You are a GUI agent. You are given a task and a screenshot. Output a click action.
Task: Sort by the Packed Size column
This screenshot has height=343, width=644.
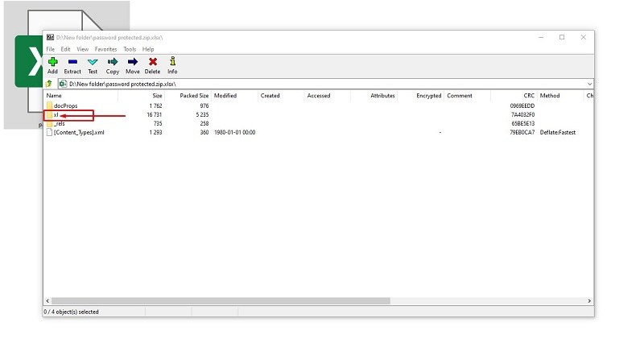pos(194,95)
